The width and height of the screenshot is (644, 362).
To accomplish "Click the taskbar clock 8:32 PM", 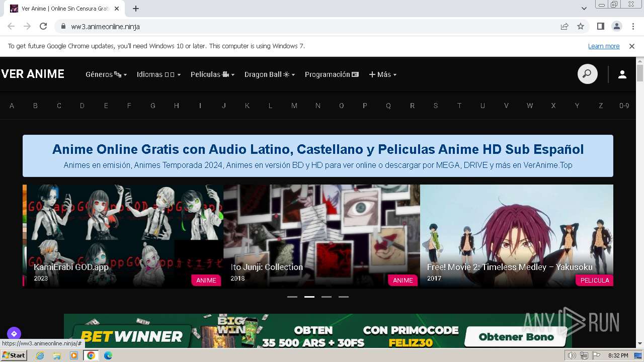I will click(618, 355).
